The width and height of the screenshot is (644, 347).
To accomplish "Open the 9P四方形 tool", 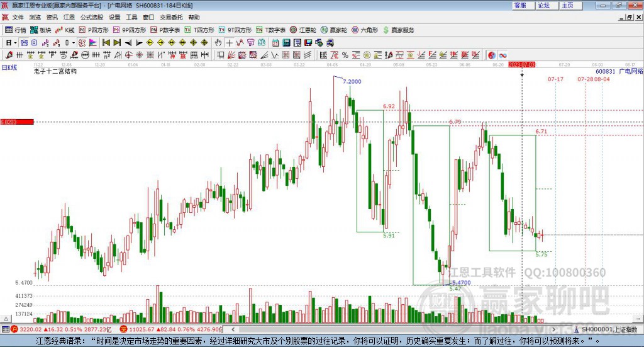I will tap(130, 30).
